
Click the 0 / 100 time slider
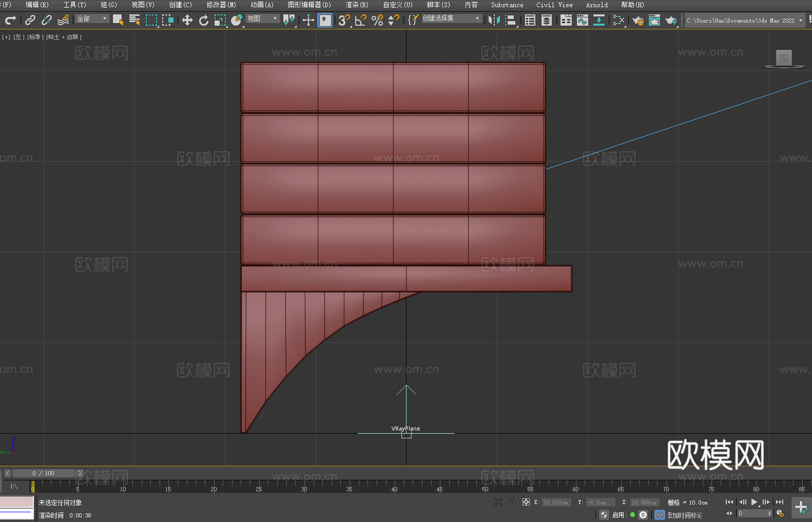pyautogui.click(x=44, y=473)
